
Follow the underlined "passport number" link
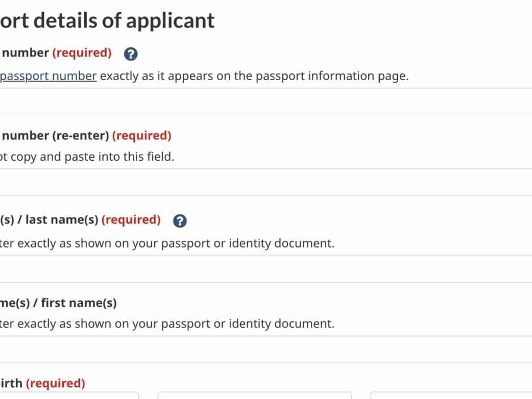tap(49, 76)
